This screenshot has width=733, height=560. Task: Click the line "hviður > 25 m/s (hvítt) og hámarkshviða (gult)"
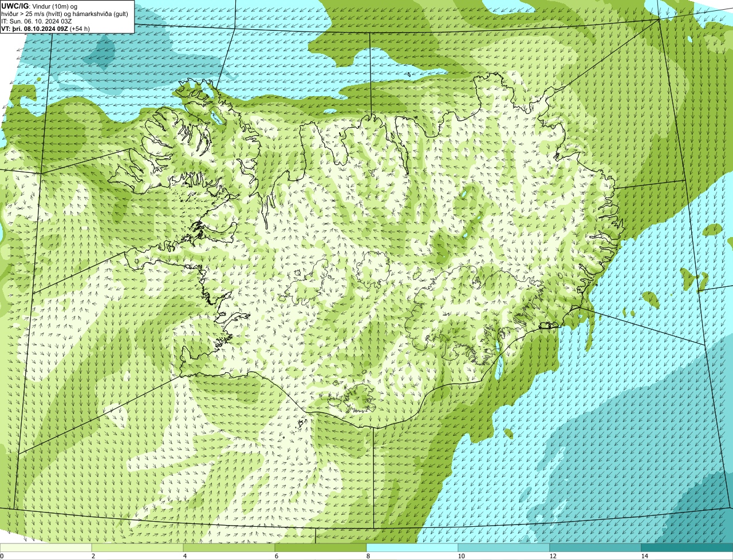pyautogui.click(x=65, y=14)
